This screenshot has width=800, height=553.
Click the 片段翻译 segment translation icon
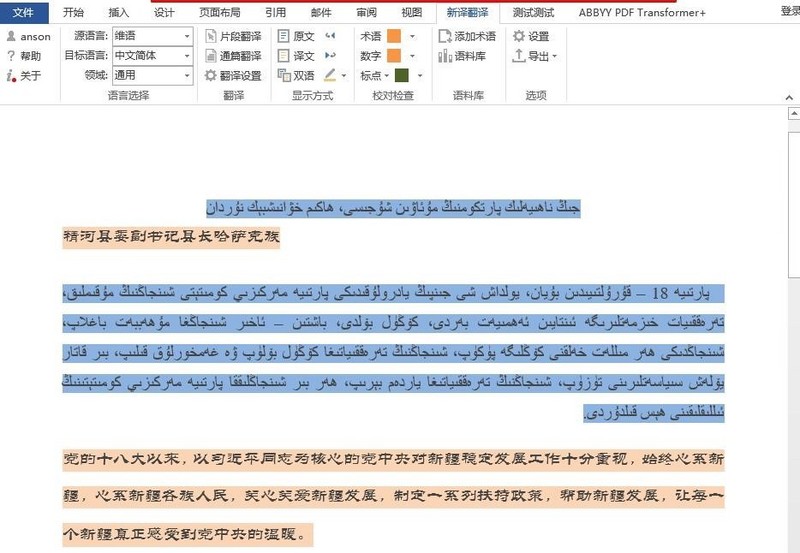pos(210,36)
